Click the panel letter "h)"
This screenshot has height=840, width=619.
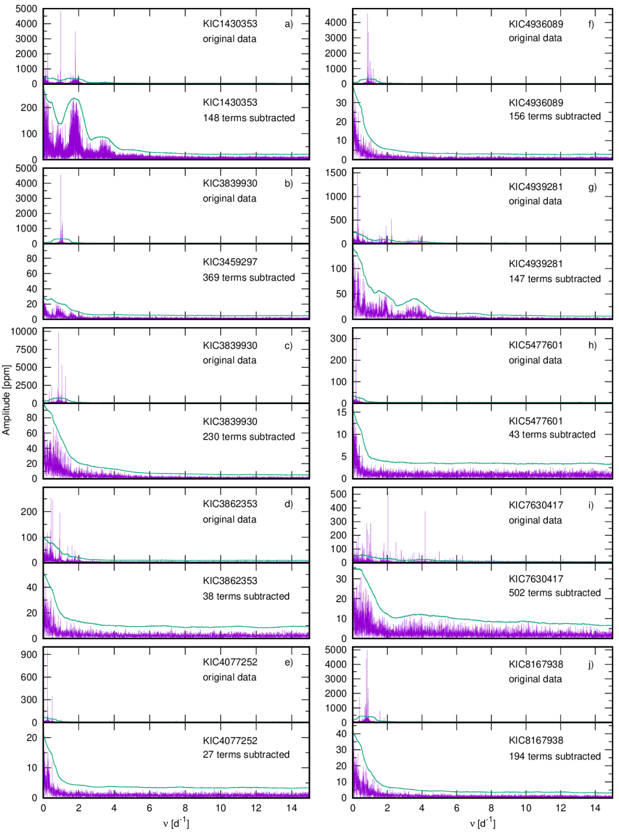592,345
